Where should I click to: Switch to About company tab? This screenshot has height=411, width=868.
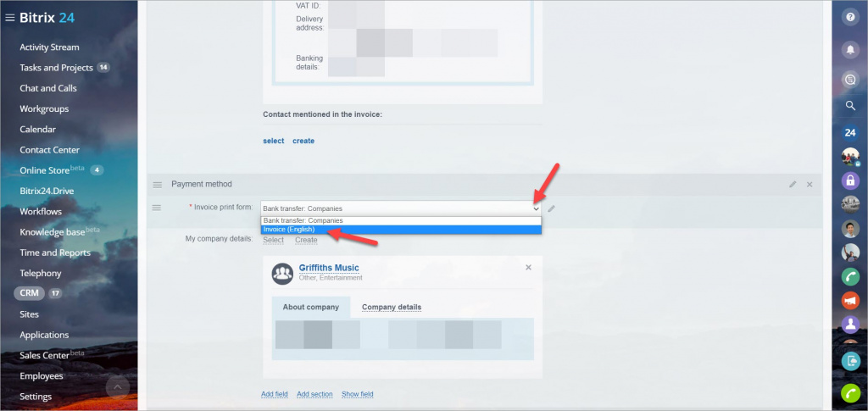coord(310,307)
